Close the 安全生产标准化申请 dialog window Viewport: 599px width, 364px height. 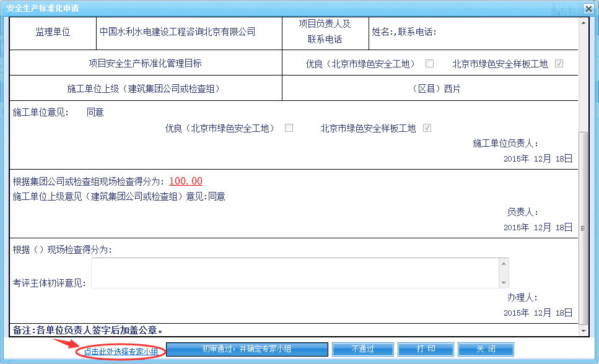(587, 9)
